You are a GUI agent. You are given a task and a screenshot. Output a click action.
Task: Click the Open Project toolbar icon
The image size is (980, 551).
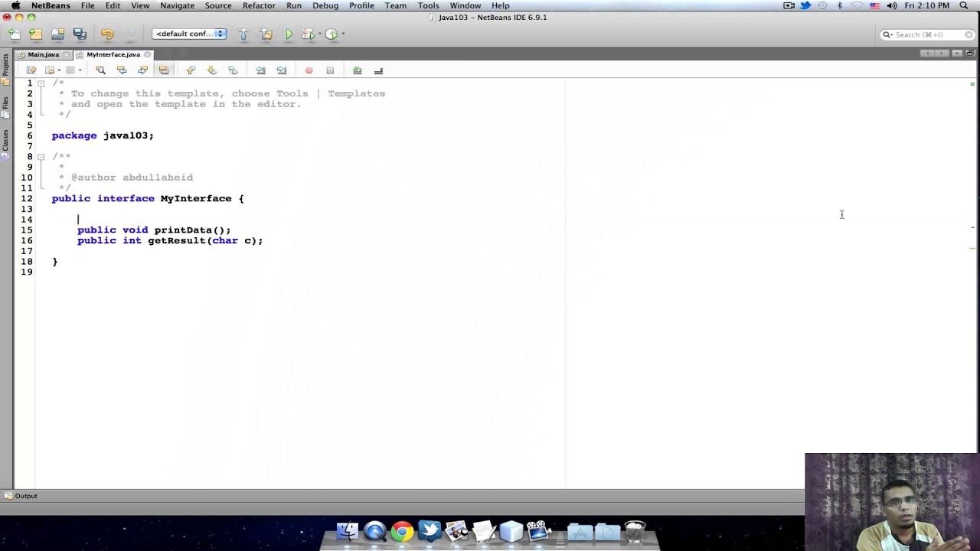pos(57,34)
